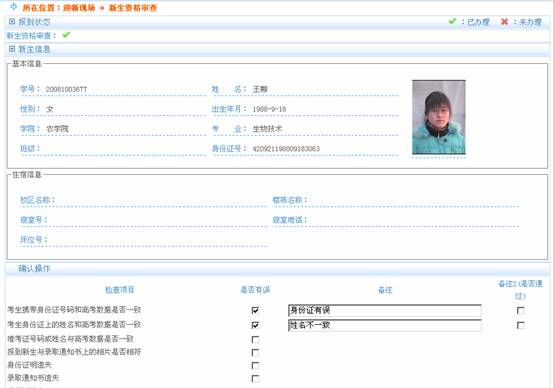Check 是否有误 for 准考证号码或姓名 row
Viewport: 553px width, 388px height.
tap(255, 339)
